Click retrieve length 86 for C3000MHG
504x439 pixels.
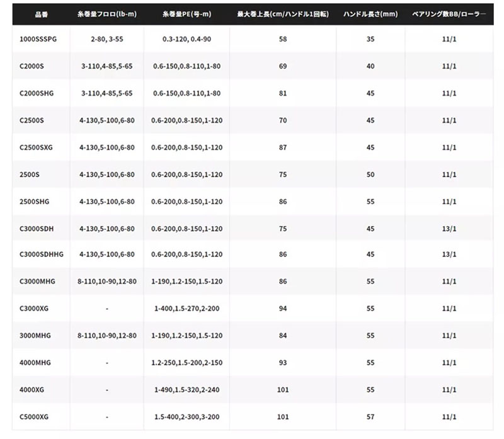(283, 282)
